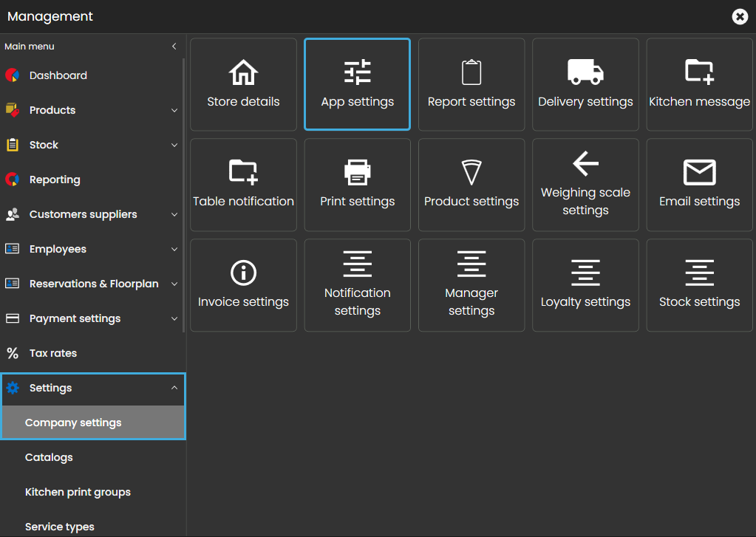Open Tax rates menu item
The image size is (756, 537).
(52, 353)
